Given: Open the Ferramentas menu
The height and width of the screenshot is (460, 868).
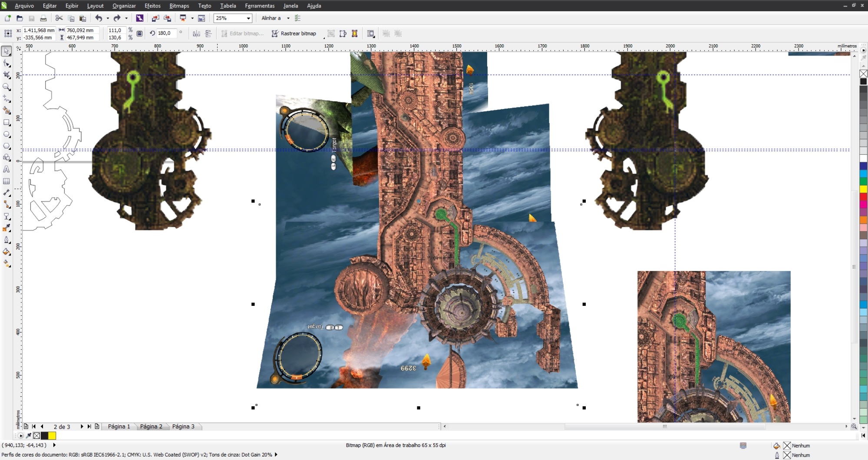Looking at the screenshot, I should coord(260,6).
